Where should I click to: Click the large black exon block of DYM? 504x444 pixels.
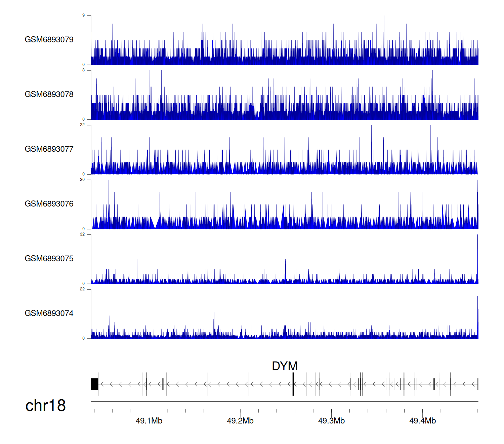[x=94, y=384]
